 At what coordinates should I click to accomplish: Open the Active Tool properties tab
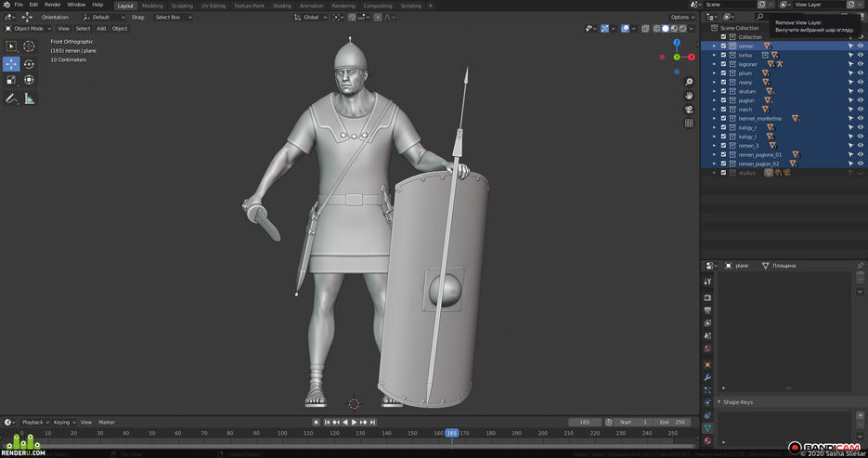(x=707, y=281)
